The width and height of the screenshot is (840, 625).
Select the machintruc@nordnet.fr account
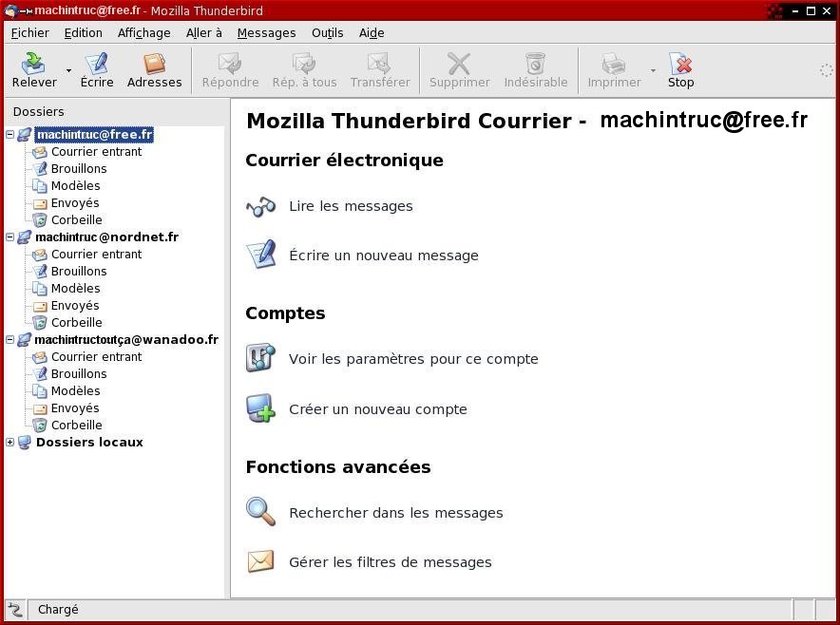coord(106,237)
